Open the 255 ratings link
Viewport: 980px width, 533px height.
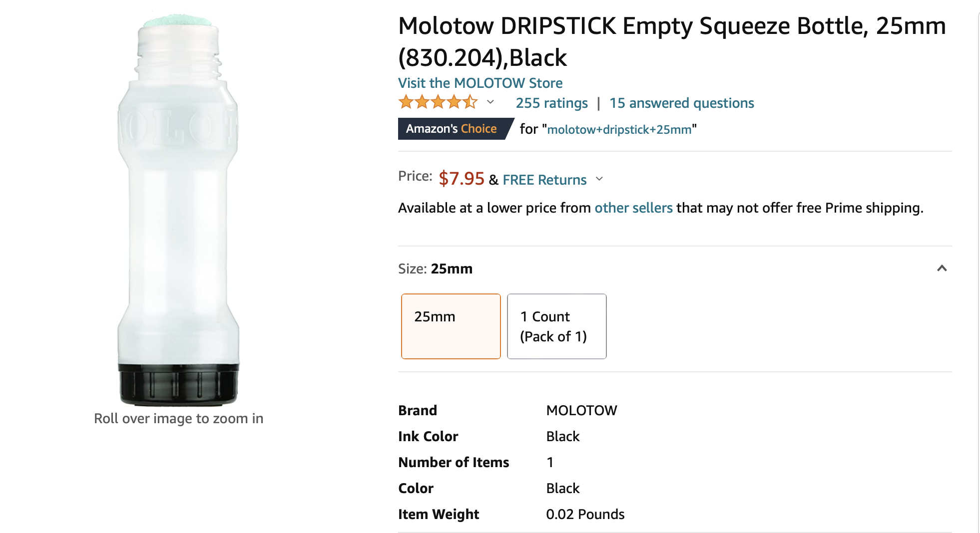click(x=551, y=103)
